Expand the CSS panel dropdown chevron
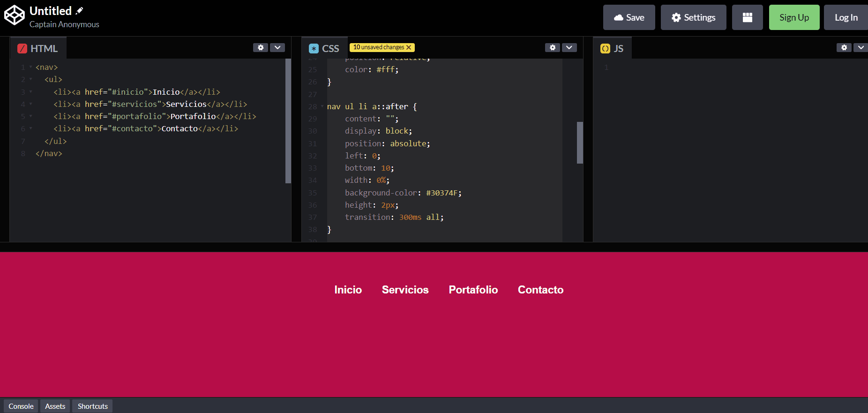 (569, 47)
